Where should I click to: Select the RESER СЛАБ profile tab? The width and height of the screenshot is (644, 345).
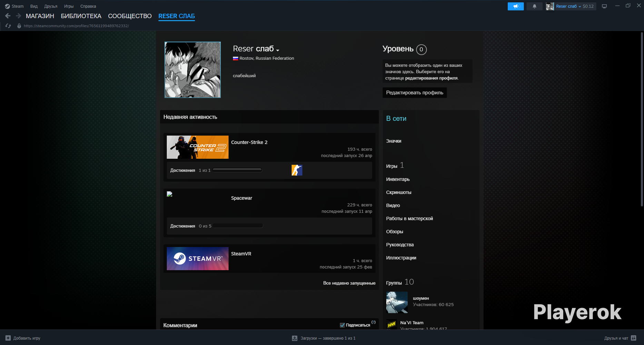(177, 16)
